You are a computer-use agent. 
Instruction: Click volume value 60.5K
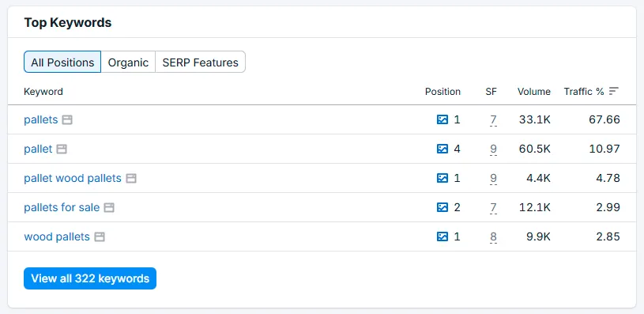(535, 149)
